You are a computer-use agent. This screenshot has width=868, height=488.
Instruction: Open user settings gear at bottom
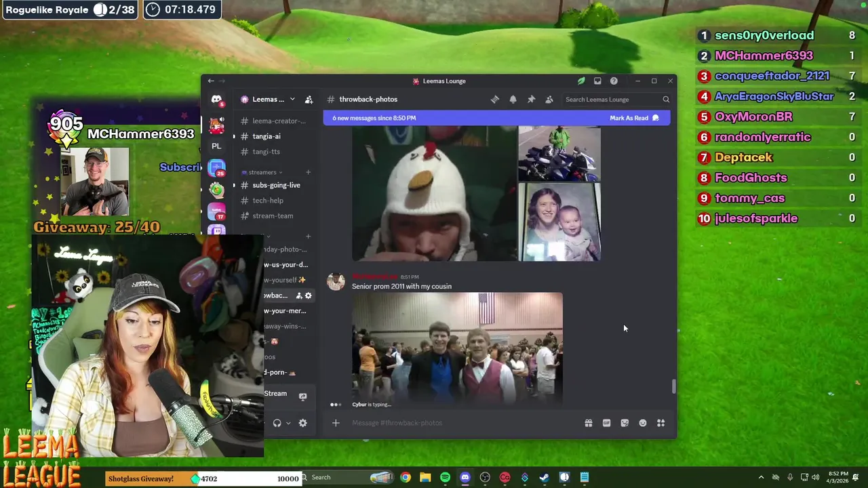[x=303, y=423]
